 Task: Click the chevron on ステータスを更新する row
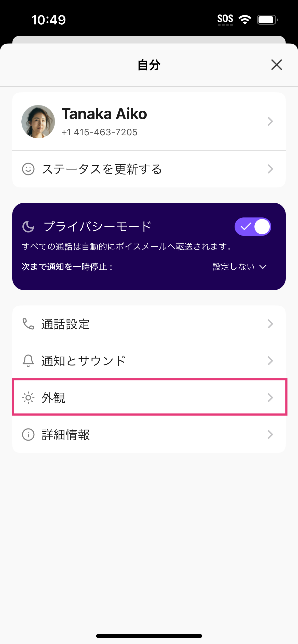pyautogui.click(x=270, y=169)
